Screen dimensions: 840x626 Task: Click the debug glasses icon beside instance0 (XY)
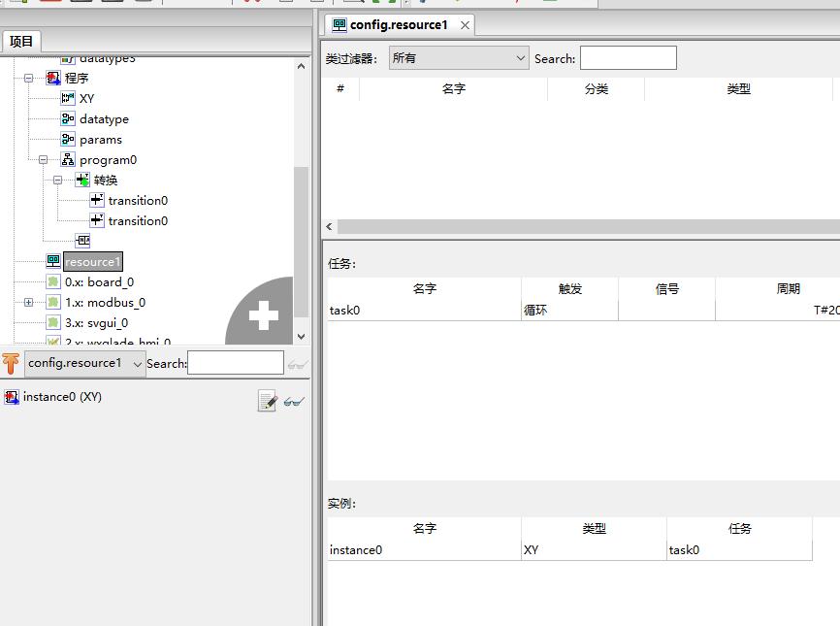pos(294,401)
